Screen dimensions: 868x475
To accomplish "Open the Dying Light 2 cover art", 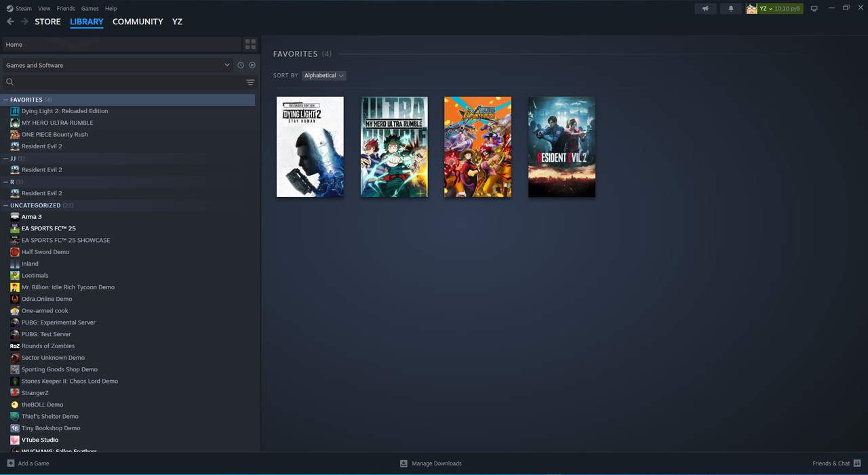I will click(310, 147).
